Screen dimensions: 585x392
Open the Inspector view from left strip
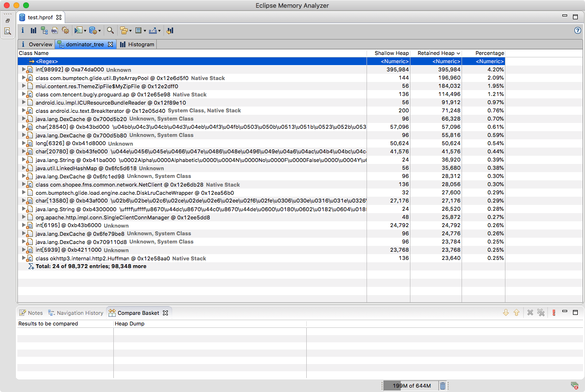(8, 31)
